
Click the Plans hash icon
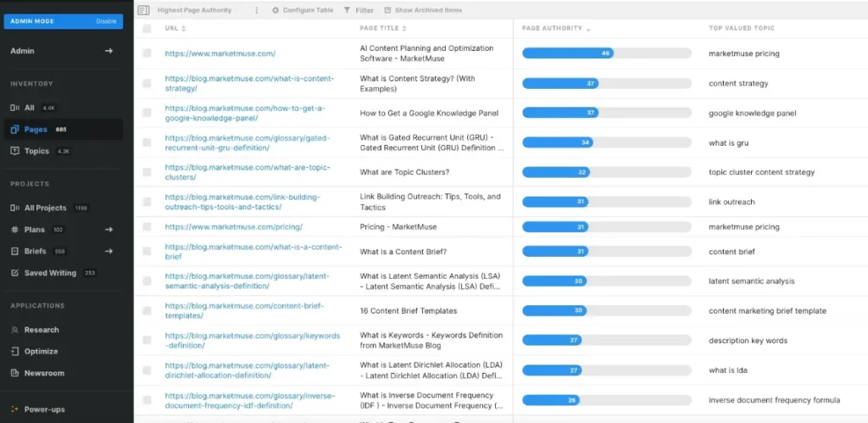15,230
